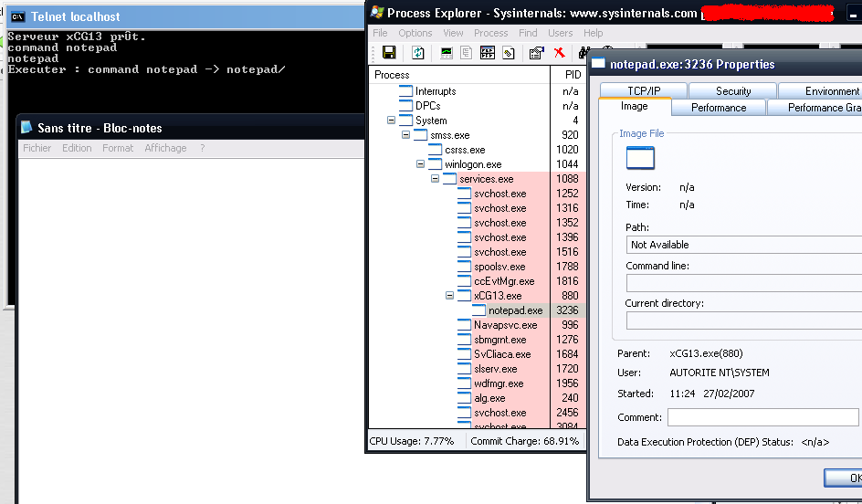Viewport: 862px width, 504px height.
Task: Click the Comment input field
Action: pyautogui.click(x=763, y=416)
